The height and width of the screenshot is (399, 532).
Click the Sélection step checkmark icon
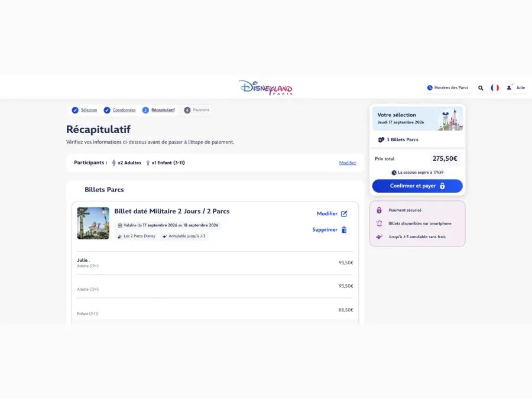(75, 110)
